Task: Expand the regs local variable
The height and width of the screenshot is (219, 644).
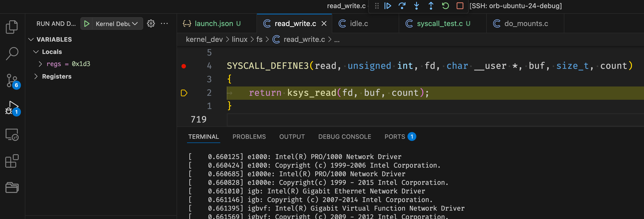Action: pos(40,64)
